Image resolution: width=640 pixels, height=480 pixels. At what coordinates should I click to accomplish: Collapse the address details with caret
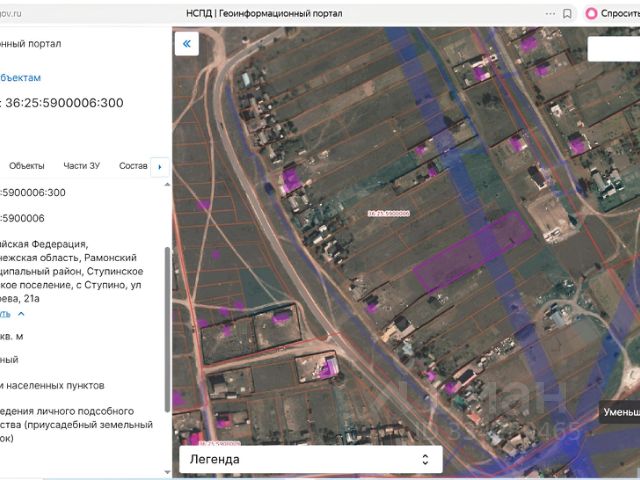pos(21,314)
